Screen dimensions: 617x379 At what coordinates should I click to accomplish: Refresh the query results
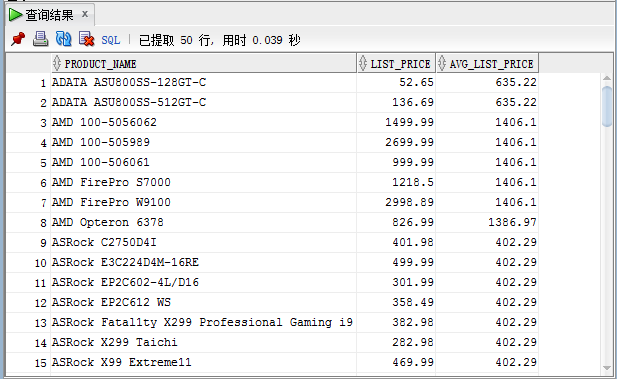pos(63,39)
